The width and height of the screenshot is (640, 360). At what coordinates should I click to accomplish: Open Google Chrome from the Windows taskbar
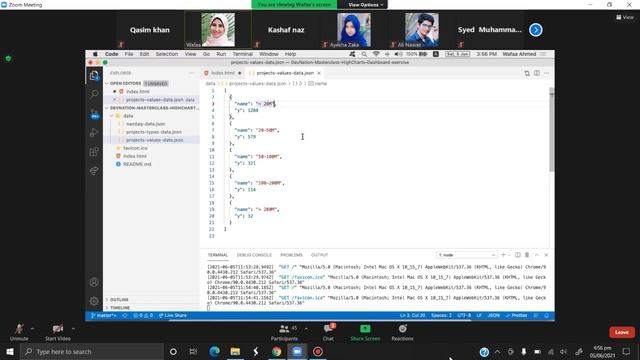click(x=276, y=351)
